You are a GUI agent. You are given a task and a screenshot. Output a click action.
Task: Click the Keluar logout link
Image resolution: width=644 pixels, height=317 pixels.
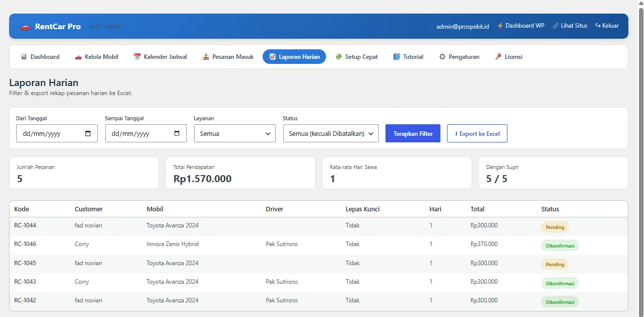pos(607,26)
